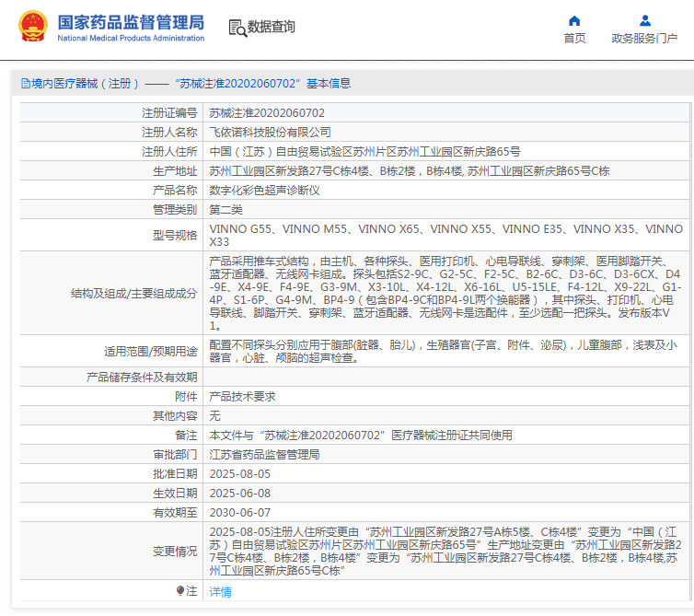694x616 pixels.
Task: Click the 适用范围/预期用途 label
Action: [x=150, y=352]
